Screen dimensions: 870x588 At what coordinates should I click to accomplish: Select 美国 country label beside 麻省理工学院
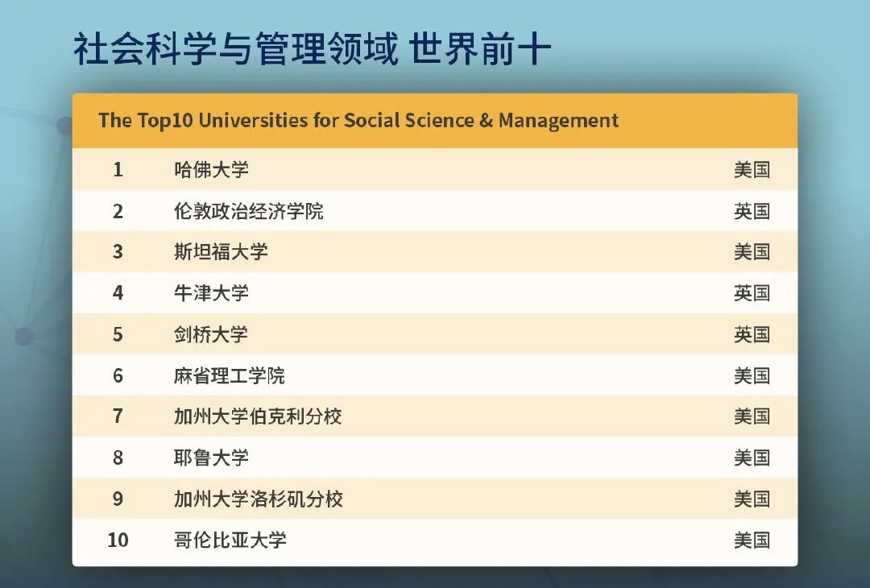pos(752,375)
